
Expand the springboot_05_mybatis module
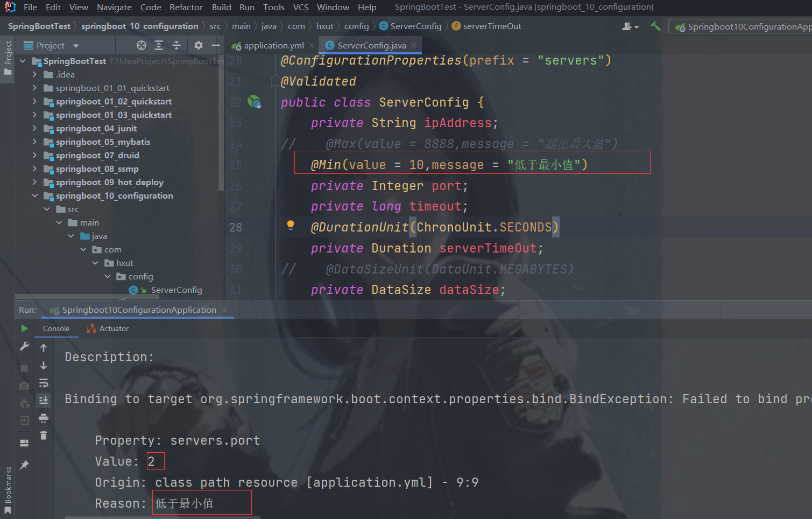pyautogui.click(x=34, y=142)
